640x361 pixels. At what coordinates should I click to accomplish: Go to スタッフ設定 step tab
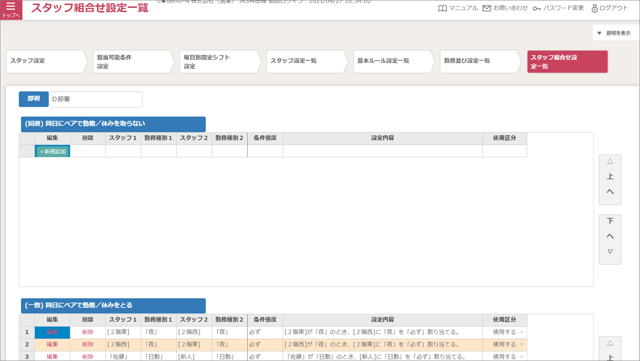point(47,61)
